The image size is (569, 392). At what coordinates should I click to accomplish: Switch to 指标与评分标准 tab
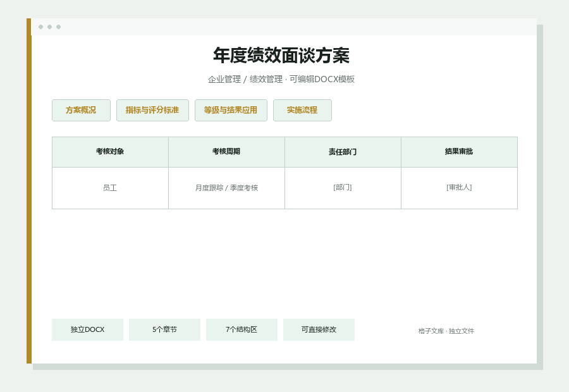pyautogui.click(x=152, y=111)
